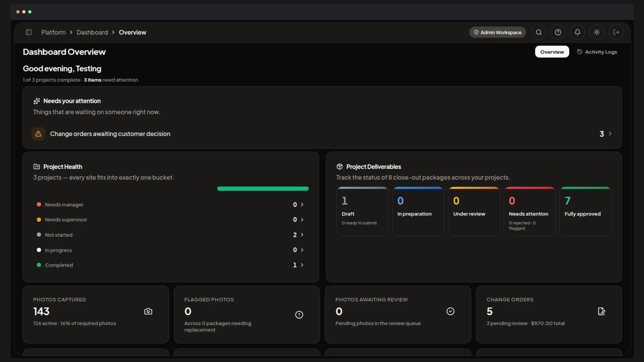Expand the Not started row chevron
This screenshot has height=362, width=644.
click(x=302, y=235)
